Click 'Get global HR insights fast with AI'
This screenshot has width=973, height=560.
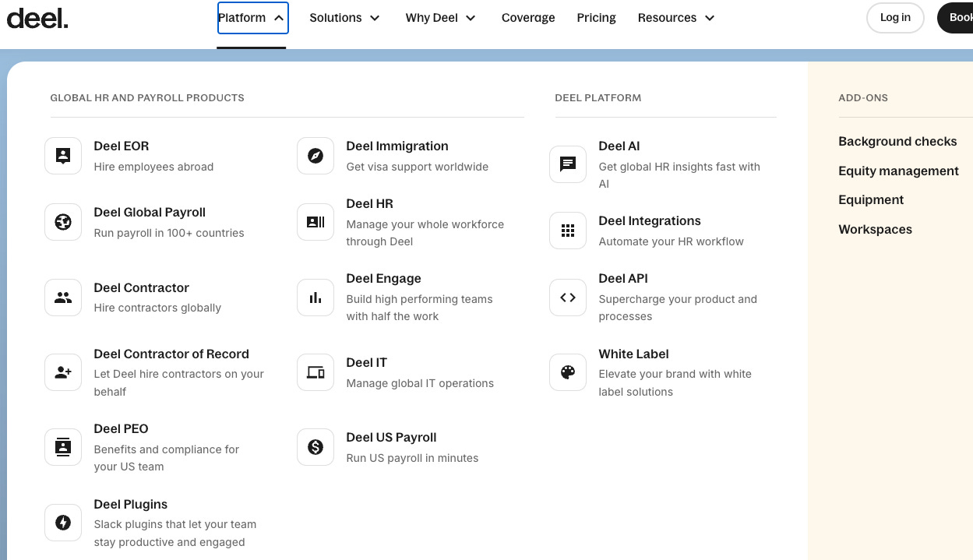point(679,175)
